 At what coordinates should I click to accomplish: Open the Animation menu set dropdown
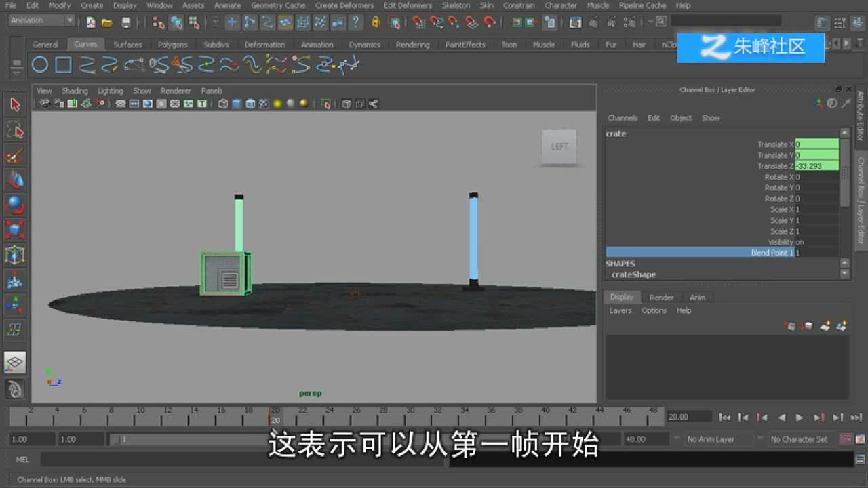tap(41, 21)
